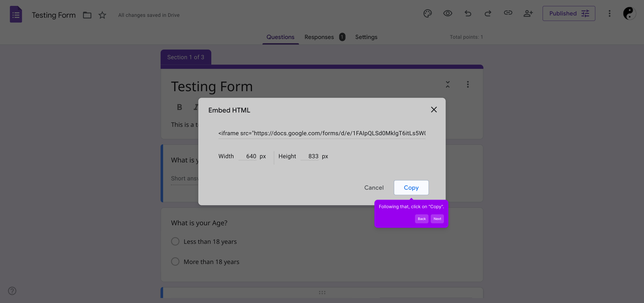Collapse the Section 1 header chevrons
The height and width of the screenshot is (303, 644).
tap(448, 84)
